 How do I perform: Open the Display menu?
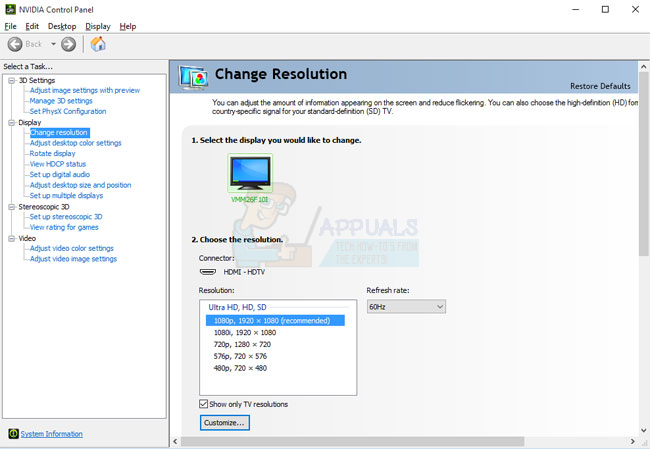coord(98,26)
